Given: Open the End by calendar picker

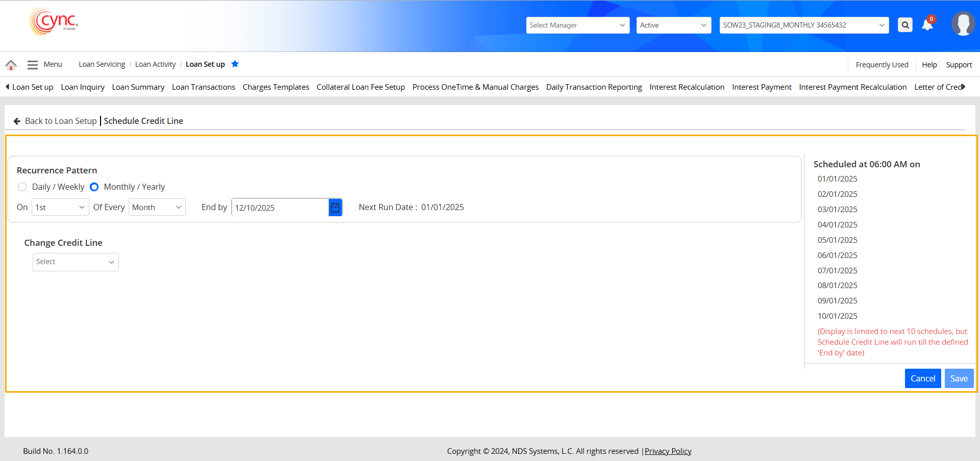Looking at the screenshot, I should click(x=335, y=208).
